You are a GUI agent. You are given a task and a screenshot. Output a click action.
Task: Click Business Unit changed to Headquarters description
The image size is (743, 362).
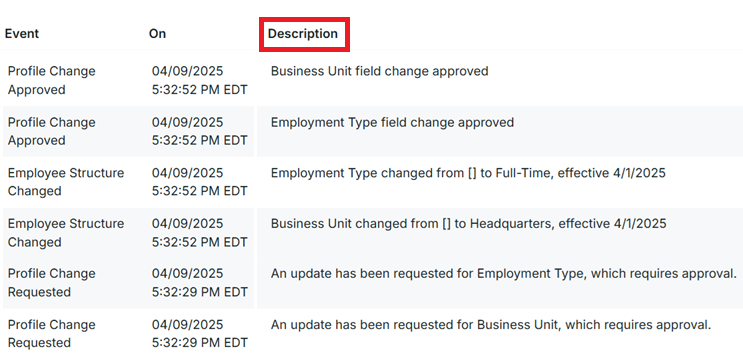[469, 223]
